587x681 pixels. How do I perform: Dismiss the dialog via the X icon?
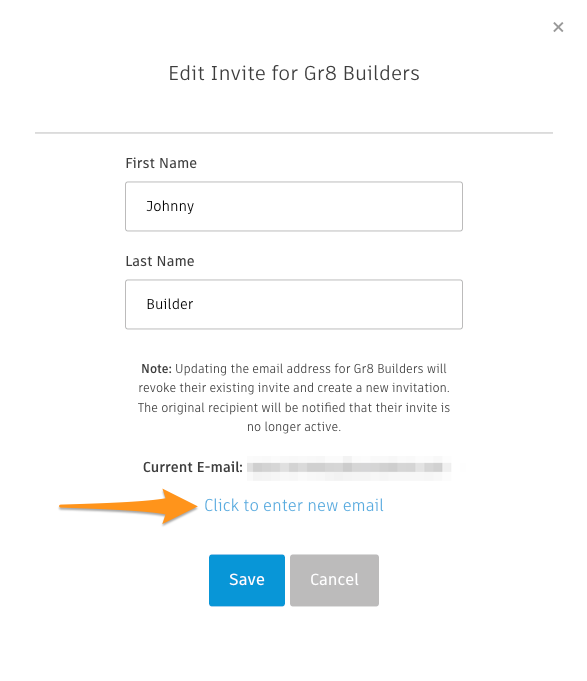tap(558, 27)
